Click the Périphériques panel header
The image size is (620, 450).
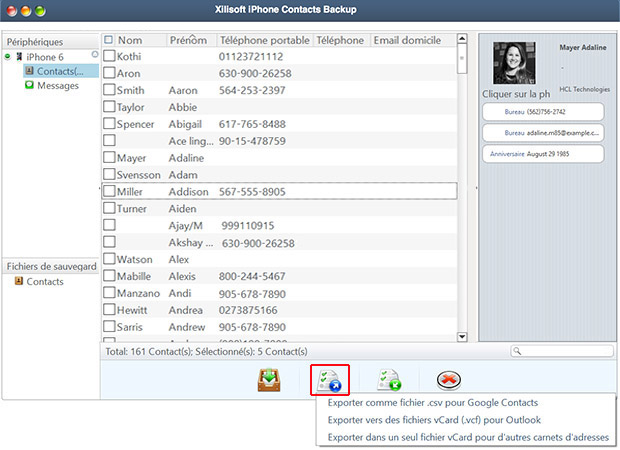pyautogui.click(x=51, y=42)
